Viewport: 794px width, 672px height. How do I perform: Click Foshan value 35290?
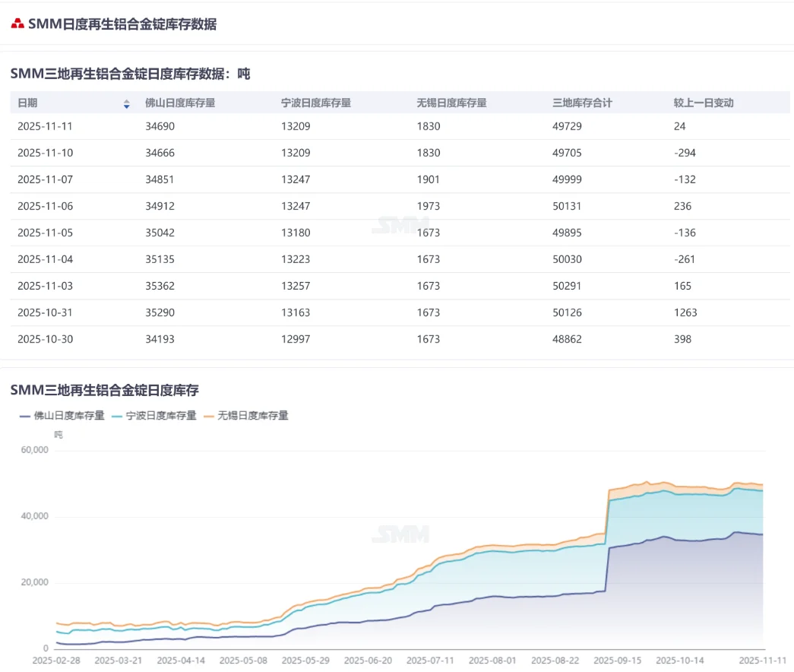[160, 312]
